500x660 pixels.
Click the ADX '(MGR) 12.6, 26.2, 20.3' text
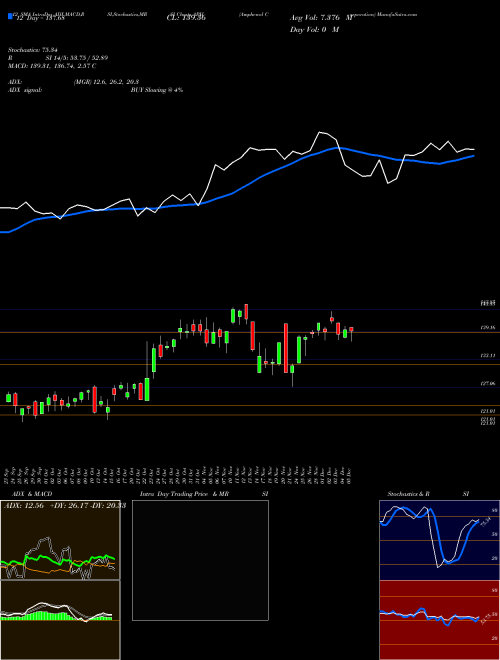[x=106, y=82]
